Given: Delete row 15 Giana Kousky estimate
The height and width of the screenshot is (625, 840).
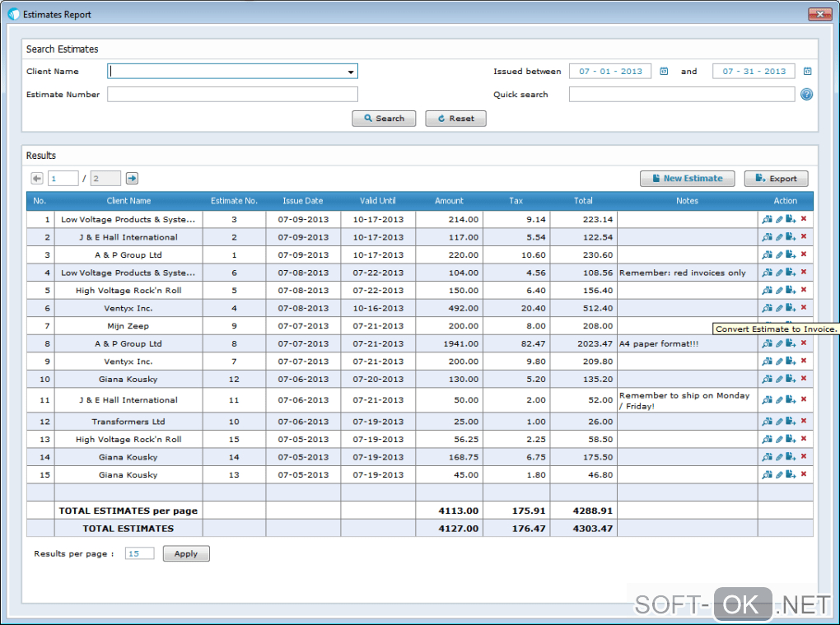Looking at the screenshot, I should 804,474.
